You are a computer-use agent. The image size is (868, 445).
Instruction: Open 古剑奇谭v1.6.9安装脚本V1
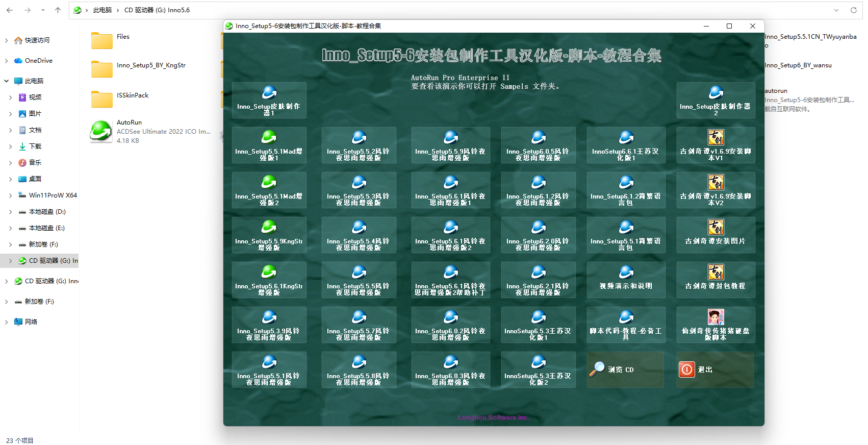click(716, 145)
